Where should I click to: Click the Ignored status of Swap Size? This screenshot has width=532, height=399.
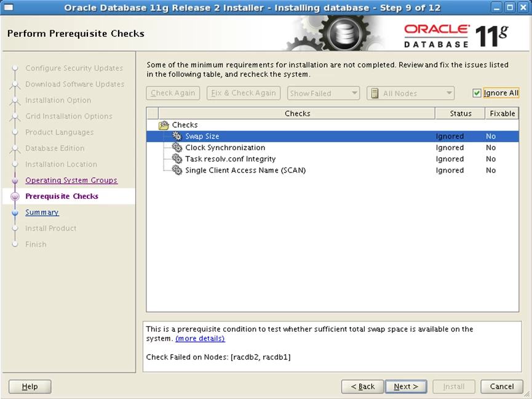[450, 136]
